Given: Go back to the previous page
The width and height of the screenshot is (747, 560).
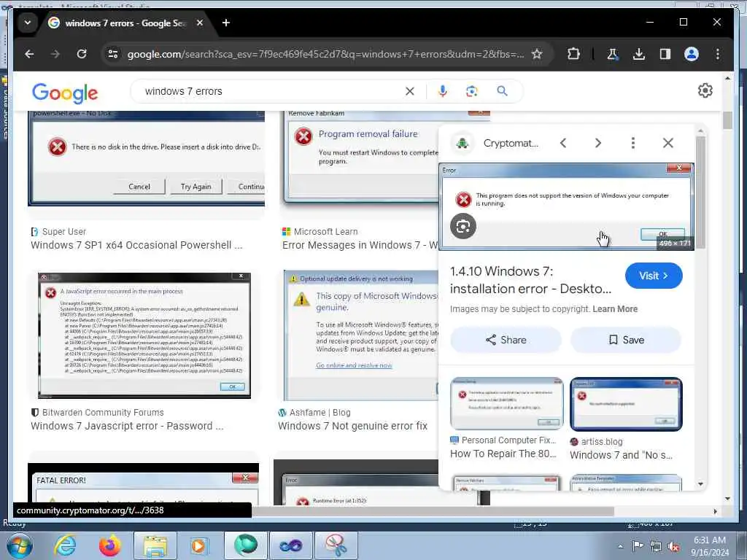Looking at the screenshot, I should pyautogui.click(x=29, y=54).
